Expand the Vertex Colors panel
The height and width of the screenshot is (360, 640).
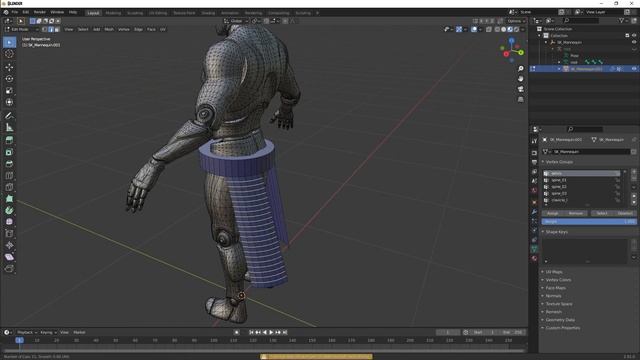coord(558,280)
